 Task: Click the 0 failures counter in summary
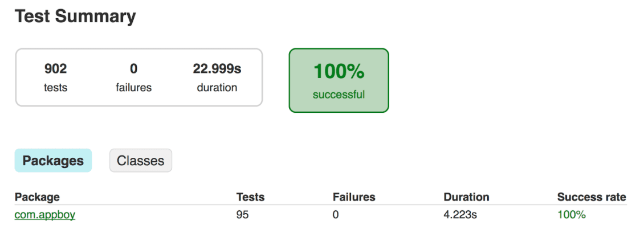pyautogui.click(x=133, y=69)
